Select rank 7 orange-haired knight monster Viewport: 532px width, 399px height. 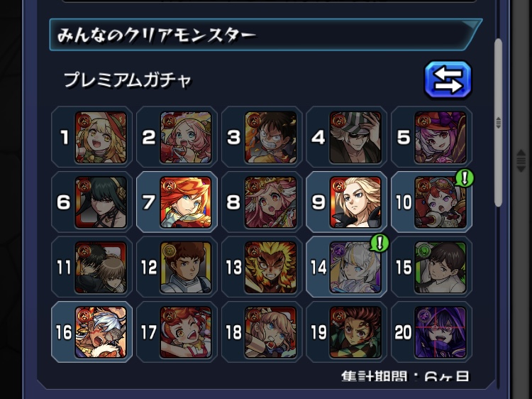click(186, 202)
